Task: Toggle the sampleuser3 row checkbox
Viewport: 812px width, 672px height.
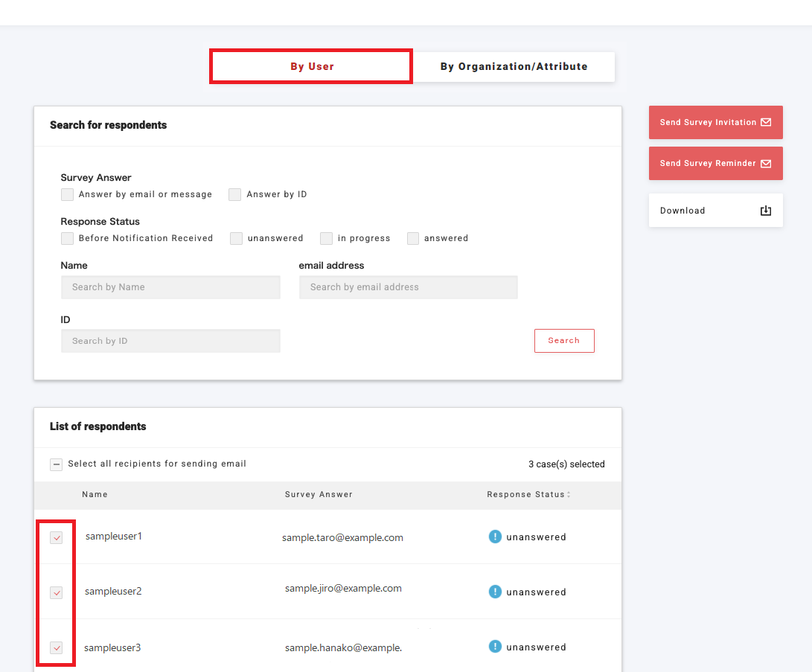Action: pos(57,648)
